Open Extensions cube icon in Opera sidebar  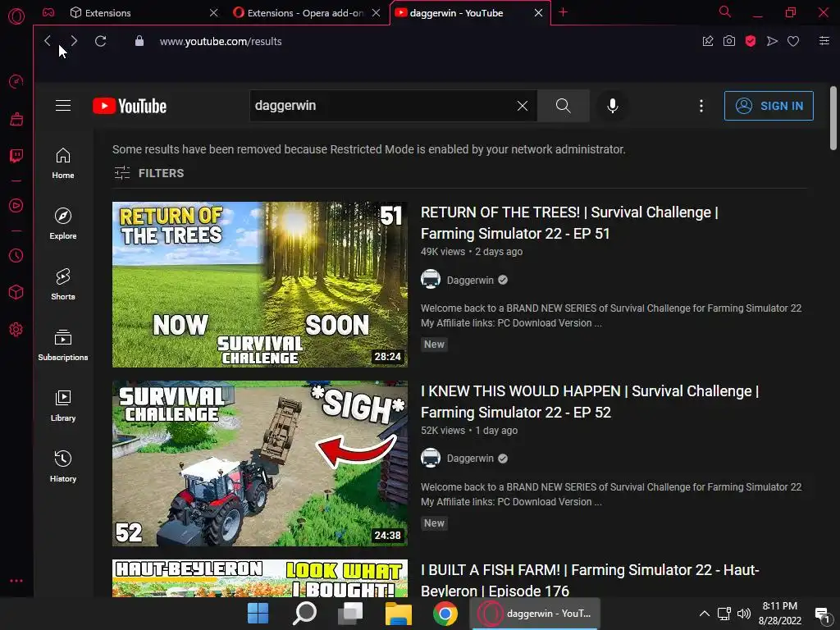16,292
